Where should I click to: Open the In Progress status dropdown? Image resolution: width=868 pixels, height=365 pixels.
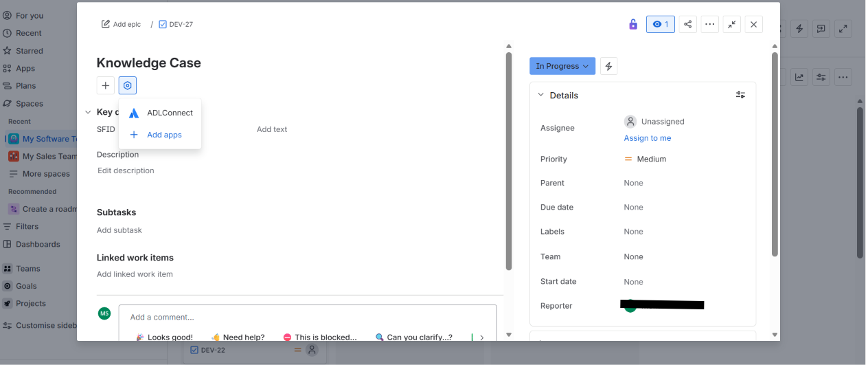(562, 66)
